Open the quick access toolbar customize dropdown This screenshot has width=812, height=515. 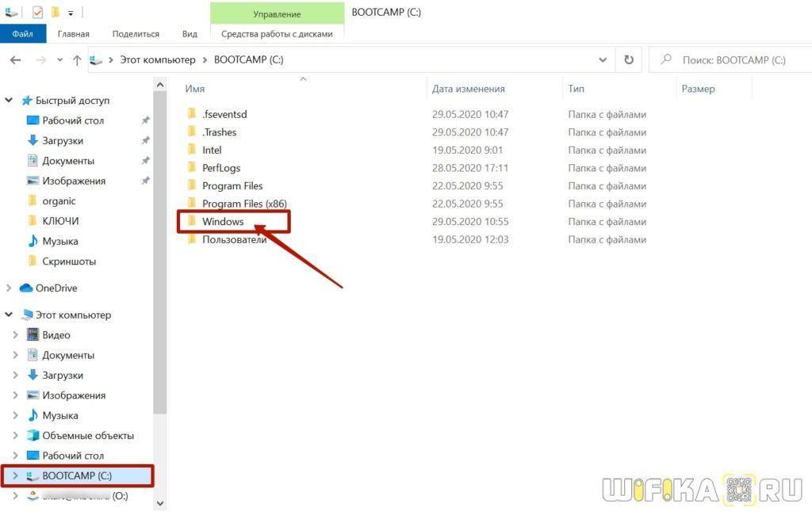tap(71, 13)
